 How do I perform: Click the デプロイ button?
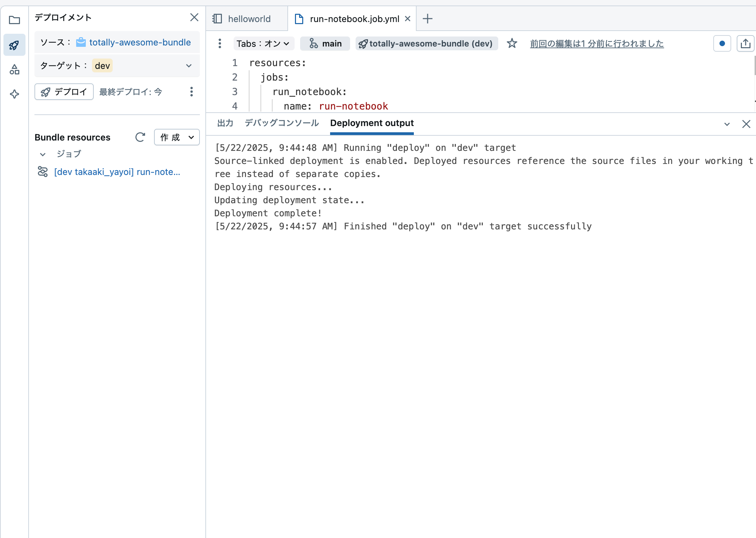pos(63,92)
